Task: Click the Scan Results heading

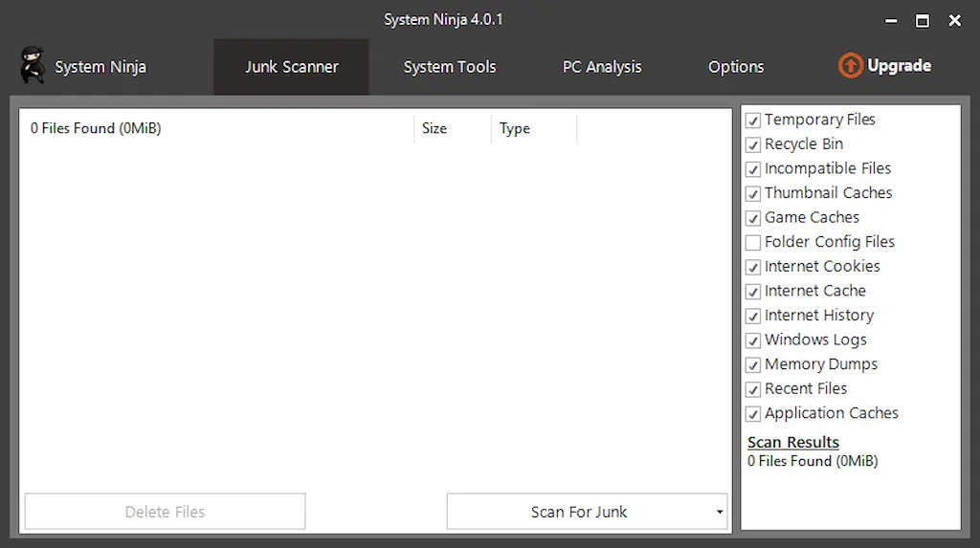Action: click(793, 443)
